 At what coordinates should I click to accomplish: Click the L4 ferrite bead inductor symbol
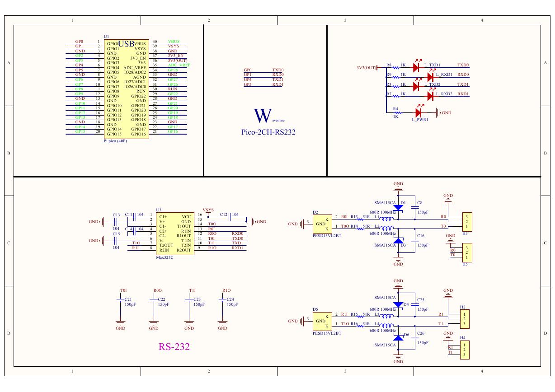click(x=386, y=326)
